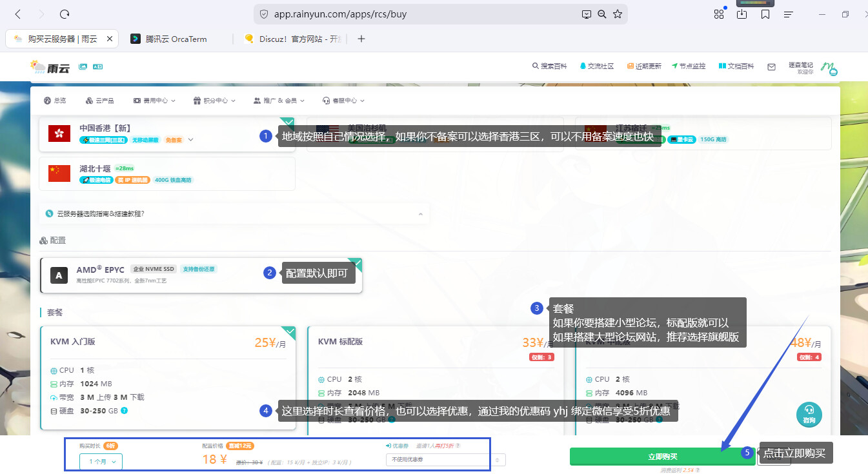Viewport: 868px width, 474px height.
Task: Close the 购买云服务器 tab
Action: [109, 39]
